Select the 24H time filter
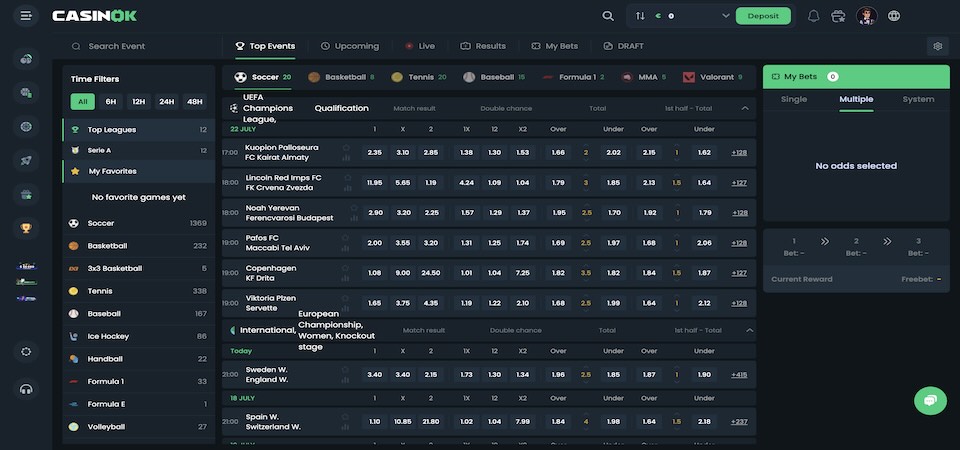Viewport: 960px width, 450px height. coord(167,102)
